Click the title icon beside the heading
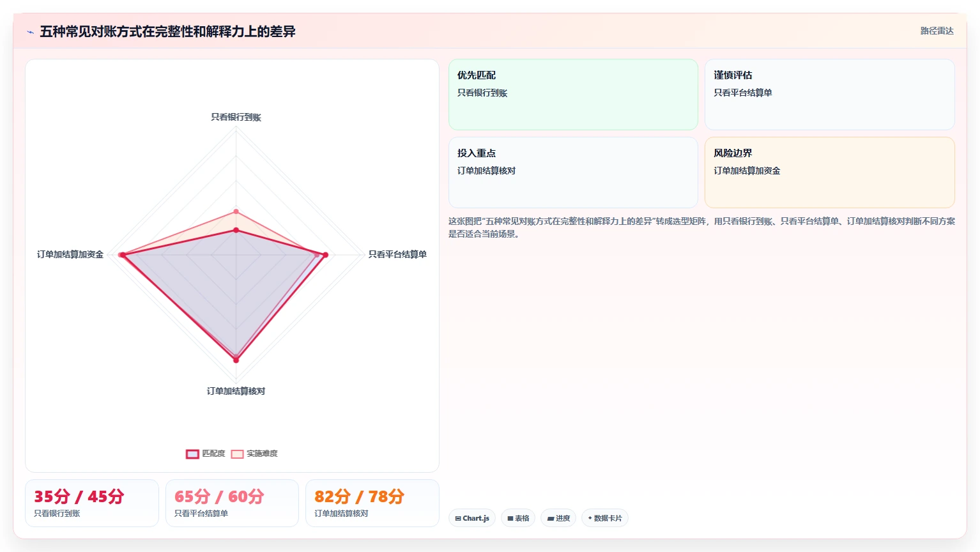 (x=30, y=32)
